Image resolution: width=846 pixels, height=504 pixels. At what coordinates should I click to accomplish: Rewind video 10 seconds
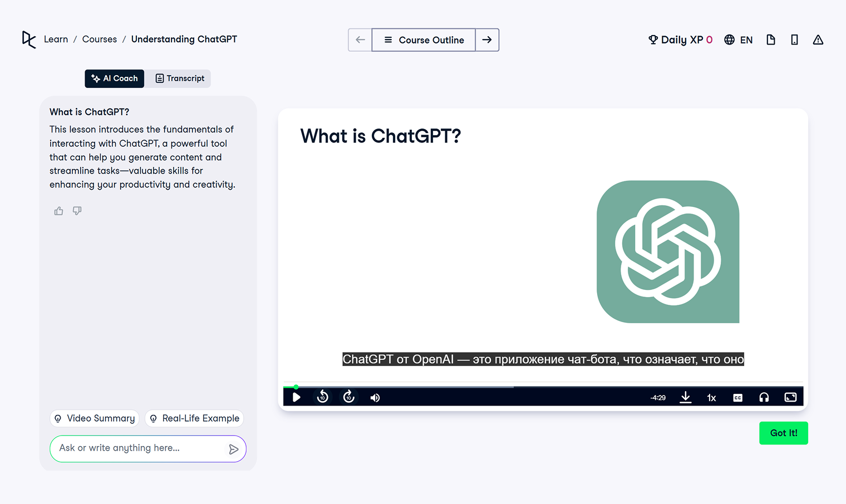point(323,397)
